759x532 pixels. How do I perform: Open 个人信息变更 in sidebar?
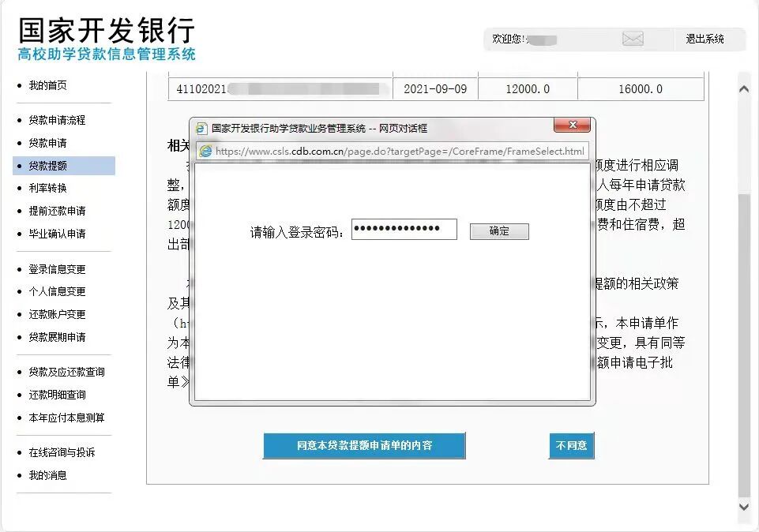point(57,291)
